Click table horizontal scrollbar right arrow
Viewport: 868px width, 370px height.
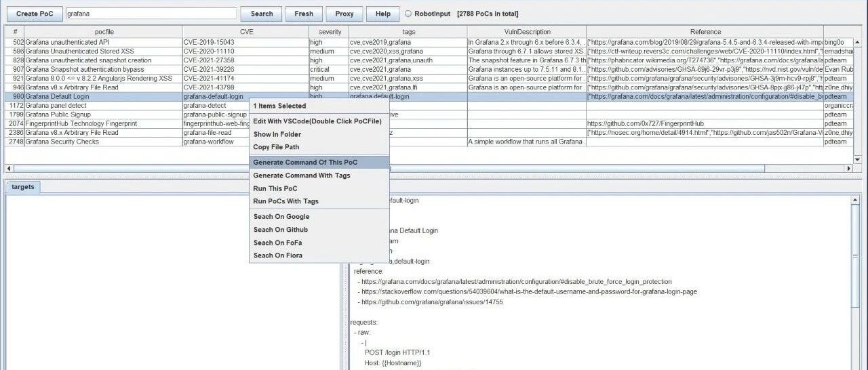tap(848, 168)
